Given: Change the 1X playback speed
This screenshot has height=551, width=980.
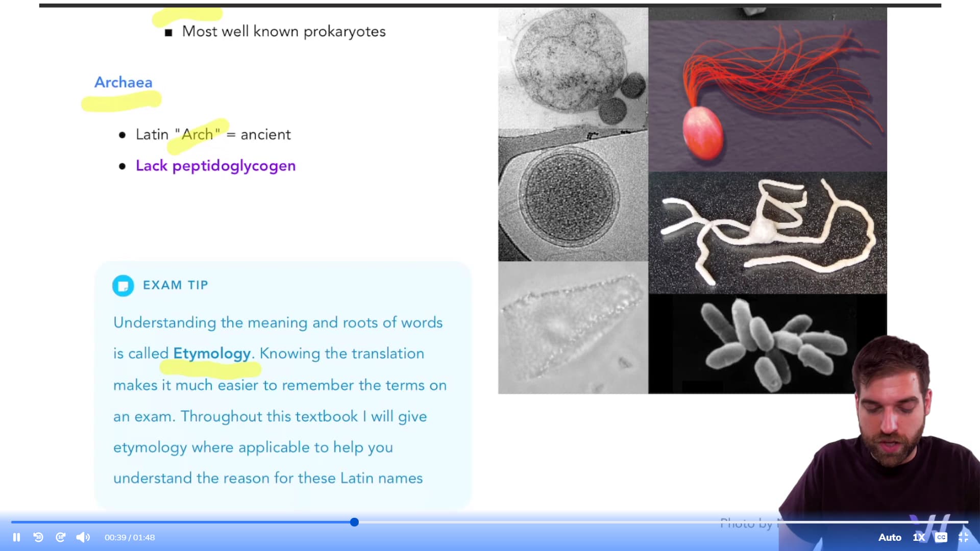Looking at the screenshot, I should [x=919, y=537].
